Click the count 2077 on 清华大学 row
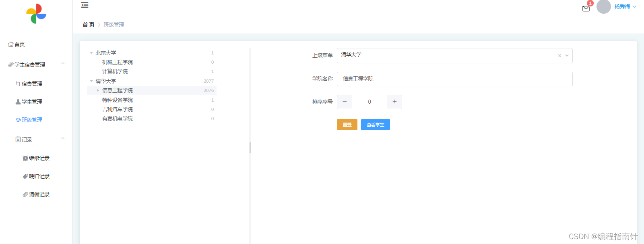The height and width of the screenshot is (244, 644). [208, 81]
